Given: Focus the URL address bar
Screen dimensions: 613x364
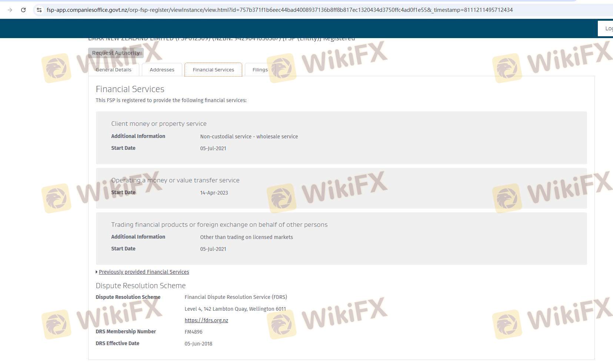Looking at the screenshot, I should (x=279, y=10).
